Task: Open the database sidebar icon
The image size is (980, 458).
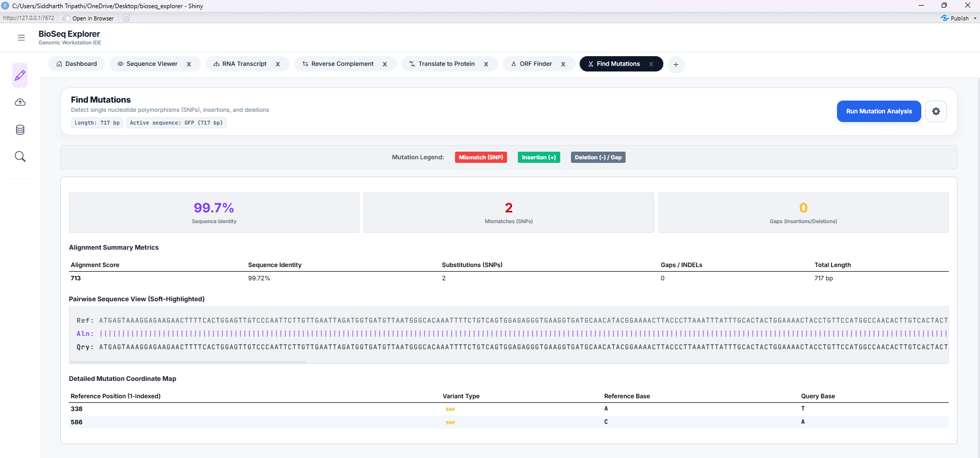Action: tap(20, 130)
